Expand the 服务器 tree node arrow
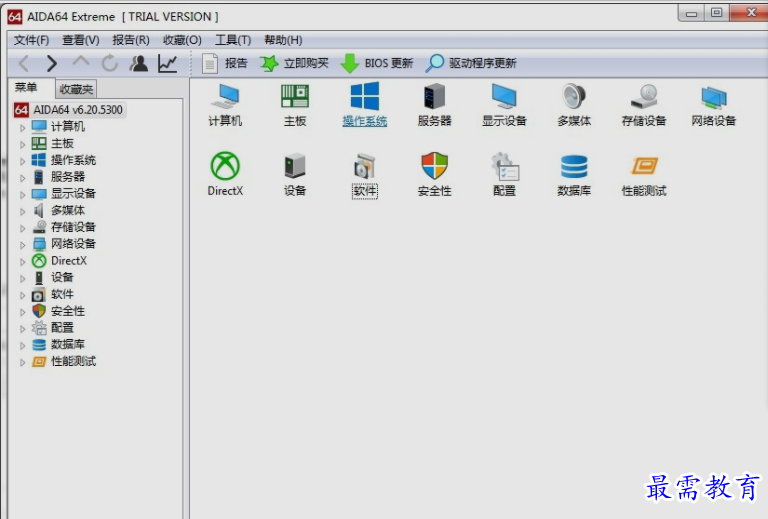Viewport: 768px width, 519px height. [23, 178]
